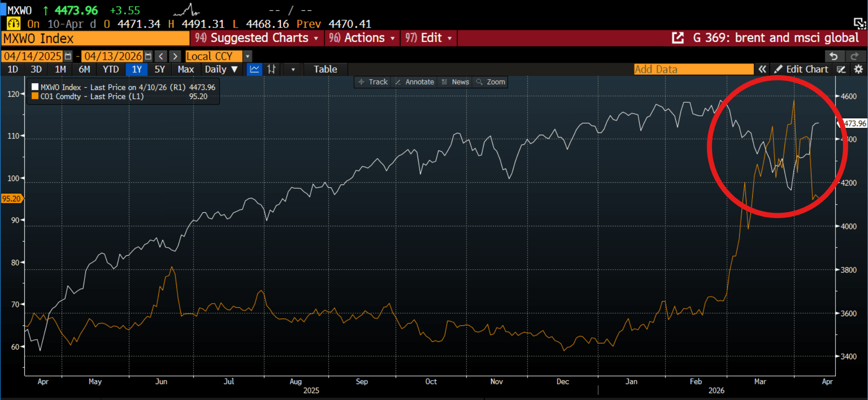Open chart G 369 in new window
The width and height of the screenshot is (868, 400).
[678, 38]
